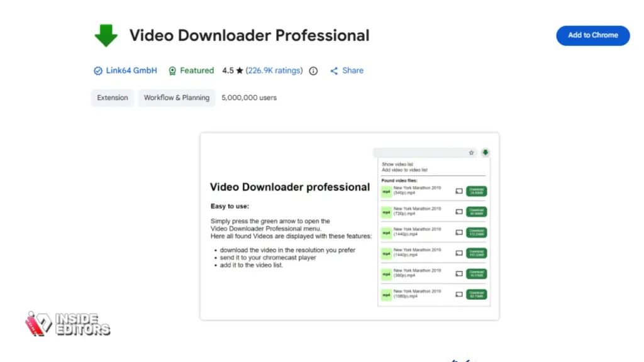644x362 pixels.
Task: Open the Link64 GmbH publisher link
Action: pyautogui.click(x=131, y=70)
